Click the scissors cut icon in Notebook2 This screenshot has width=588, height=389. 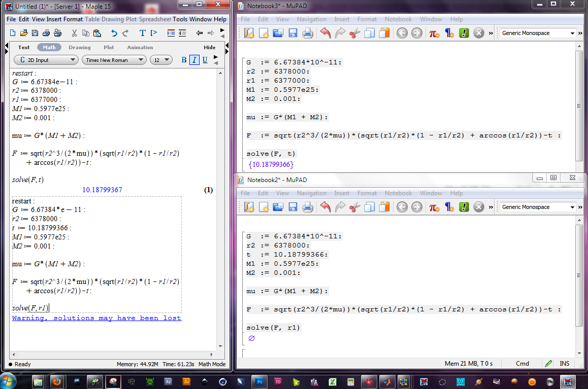(x=354, y=207)
